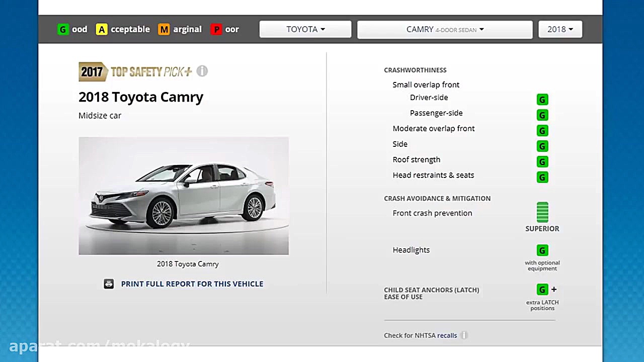Open the NHTSA recalls link
644x362 pixels.
[447, 335]
